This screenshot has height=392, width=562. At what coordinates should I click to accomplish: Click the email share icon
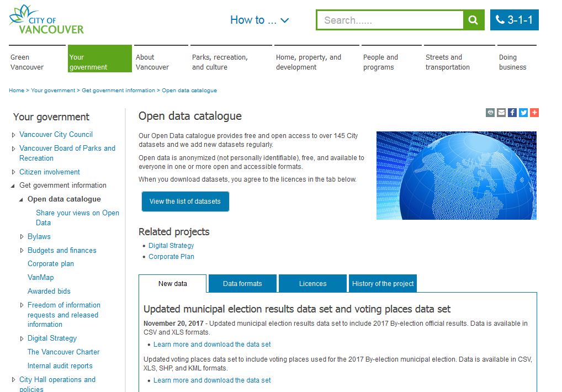pos(501,113)
